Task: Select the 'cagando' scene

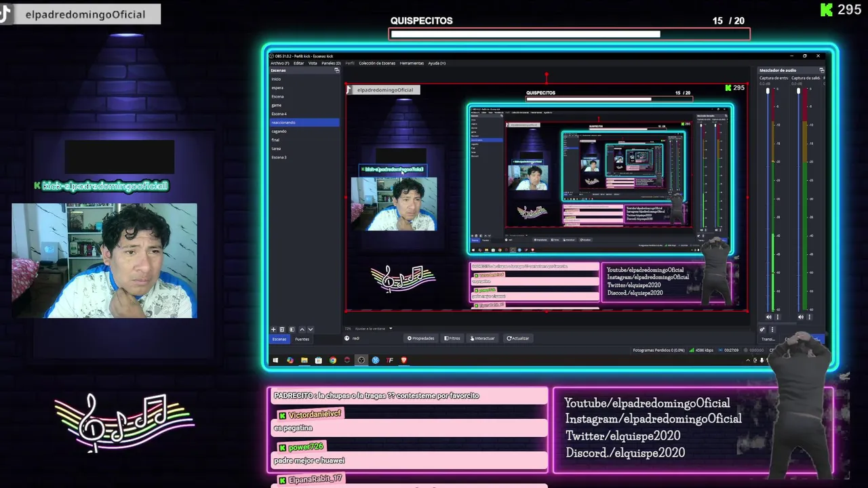Action: click(304, 131)
